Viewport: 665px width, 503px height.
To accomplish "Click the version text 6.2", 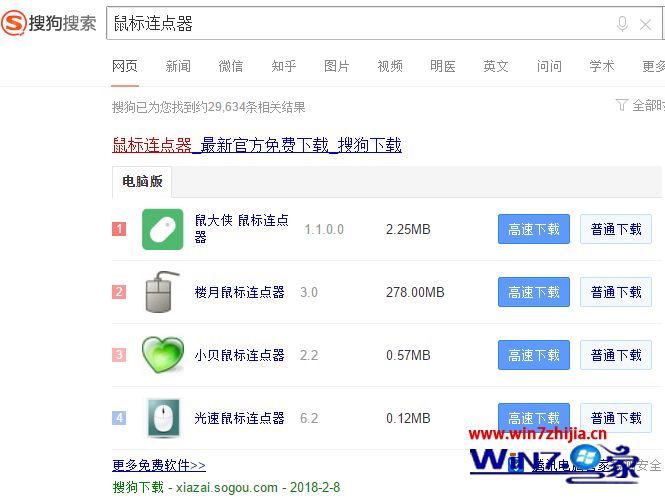I will (x=309, y=418).
